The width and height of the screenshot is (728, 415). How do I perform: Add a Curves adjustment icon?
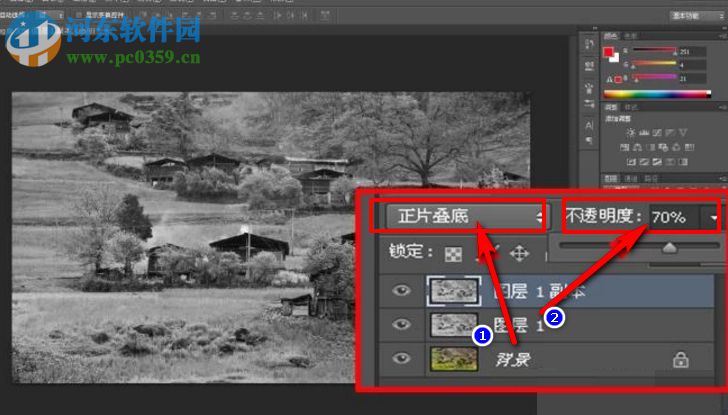657,133
